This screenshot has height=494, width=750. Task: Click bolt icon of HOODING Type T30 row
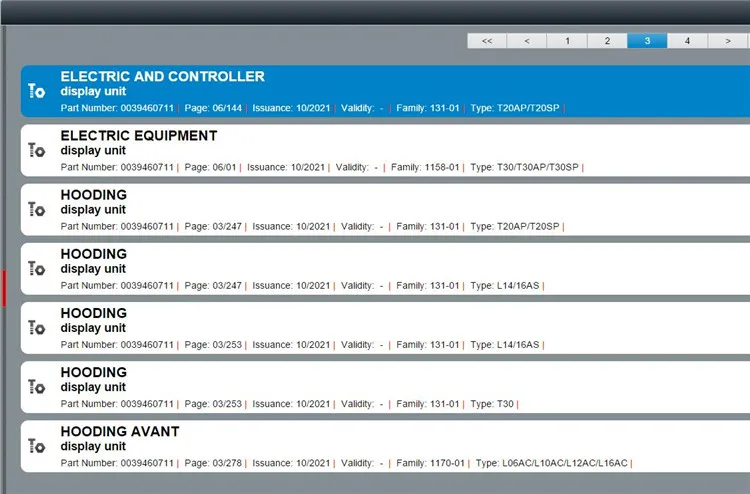[x=36, y=386]
